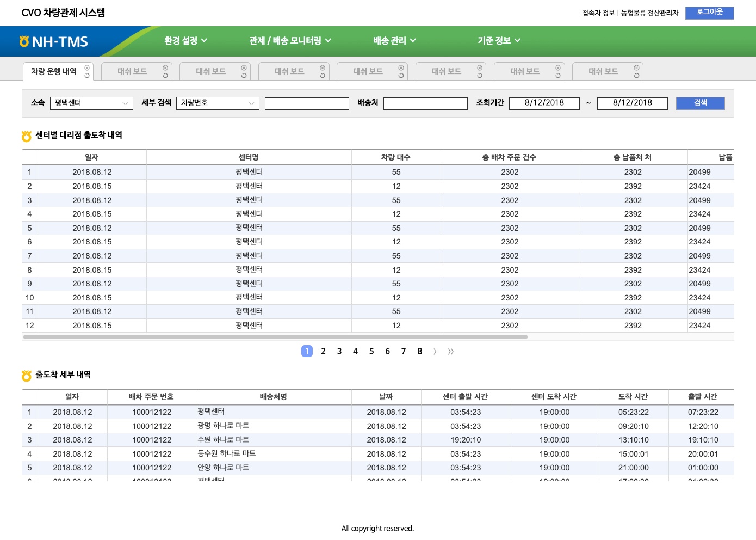Click the icon beside 센터별 대리점 출도착 내역
The width and height of the screenshot is (756, 540).
click(x=26, y=136)
